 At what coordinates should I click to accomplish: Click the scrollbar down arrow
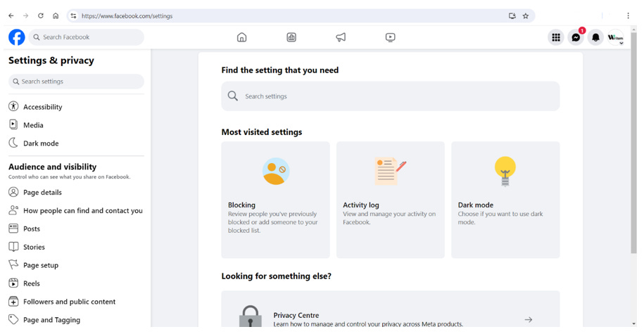(x=633, y=323)
